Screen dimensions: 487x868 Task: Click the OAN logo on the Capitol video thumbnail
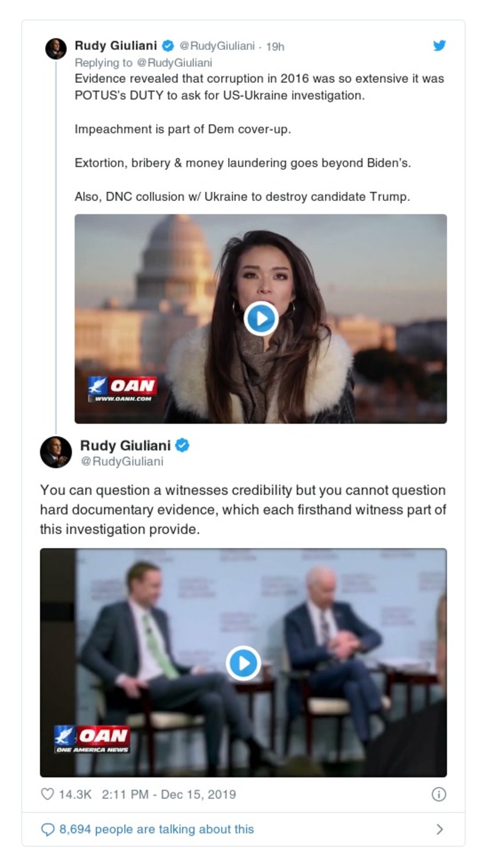point(122,388)
